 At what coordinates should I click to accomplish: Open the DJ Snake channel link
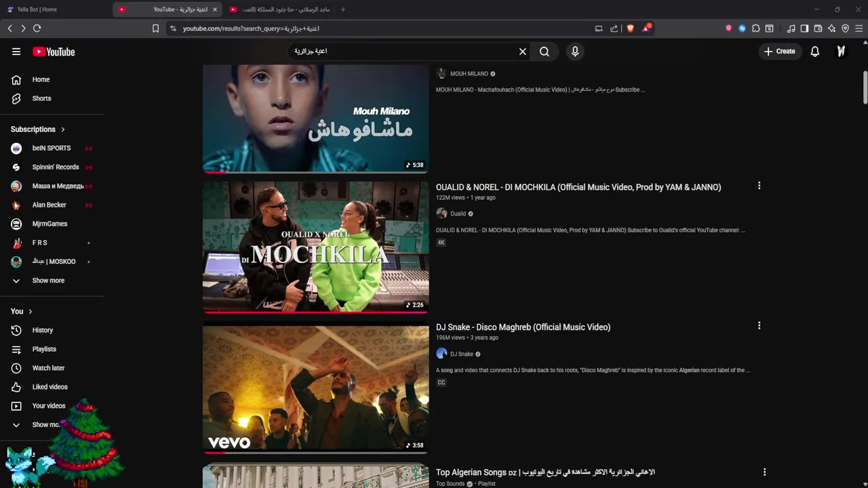pos(462,354)
